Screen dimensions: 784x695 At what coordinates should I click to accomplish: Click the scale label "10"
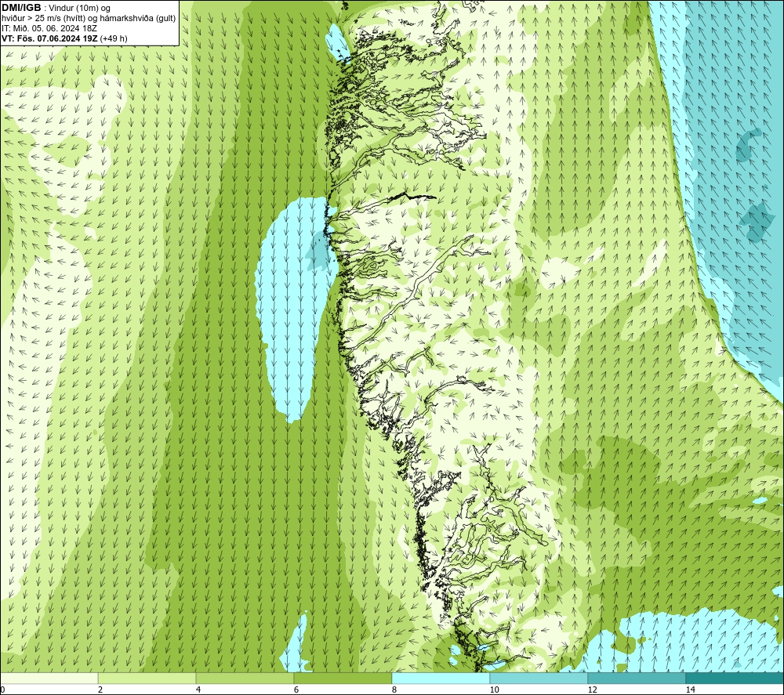495,690
